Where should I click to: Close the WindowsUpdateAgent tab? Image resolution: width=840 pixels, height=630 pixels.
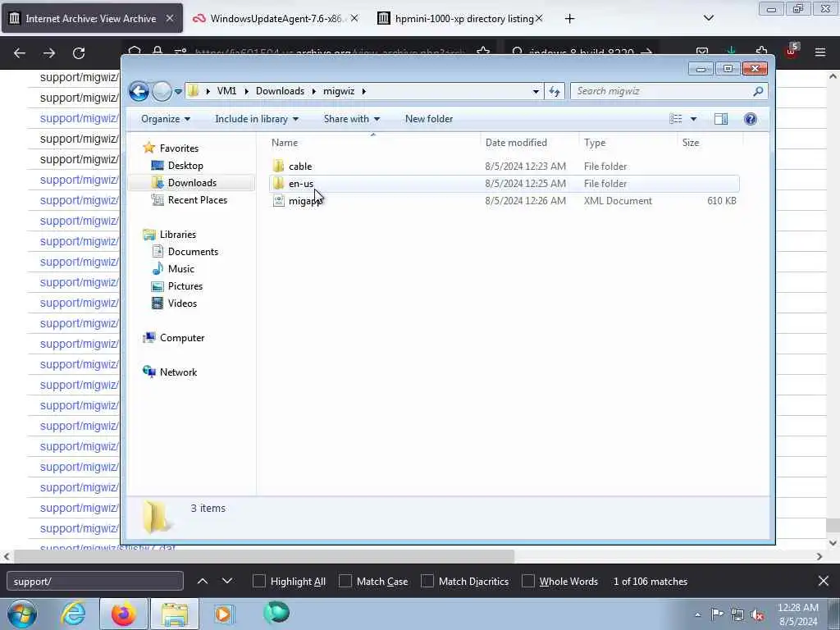pyautogui.click(x=354, y=18)
